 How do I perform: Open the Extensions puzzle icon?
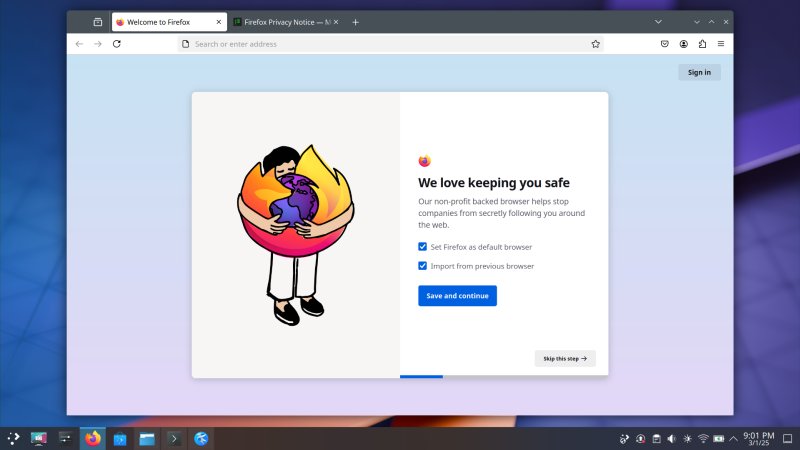point(703,44)
